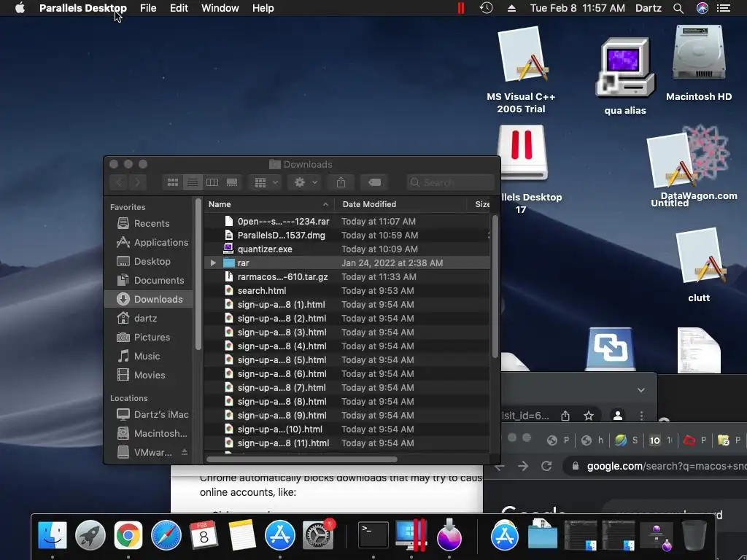Select the qua alias desktop icon
The width and height of the screenshot is (747, 560).
(x=625, y=76)
